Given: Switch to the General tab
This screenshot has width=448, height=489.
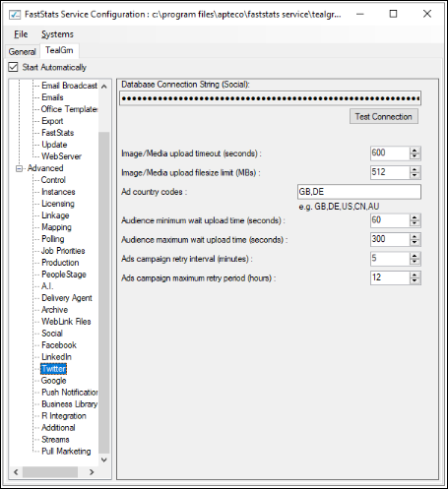Looking at the screenshot, I should point(22,51).
